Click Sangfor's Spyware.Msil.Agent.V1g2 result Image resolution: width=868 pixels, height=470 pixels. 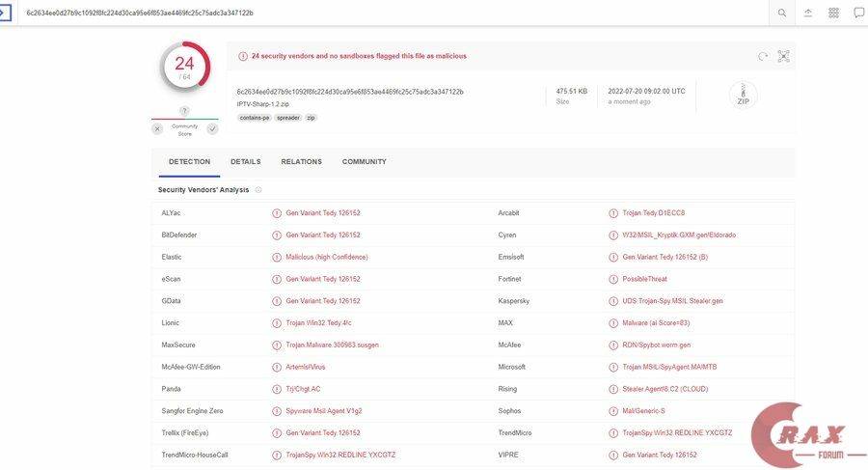point(324,411)
